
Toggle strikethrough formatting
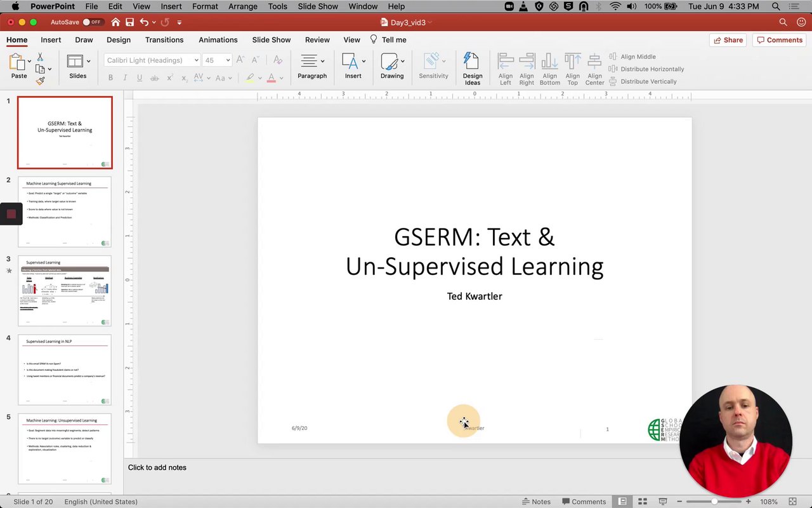pyautogui.click(x=154, y=78)
